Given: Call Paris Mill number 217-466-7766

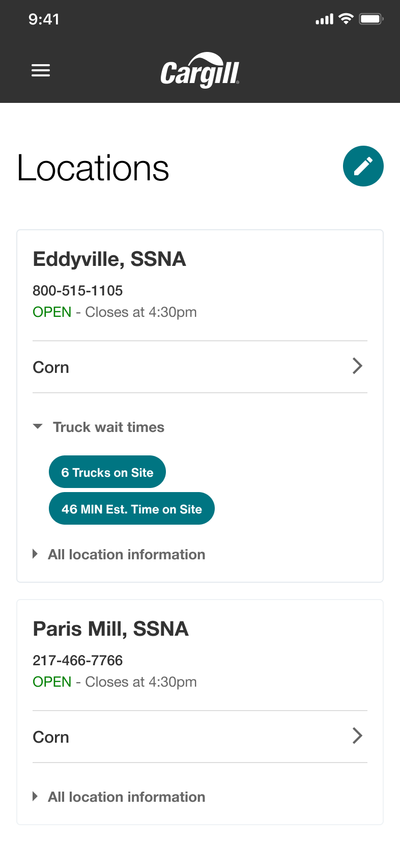Looking at the screenshot, I should coord(78,661).
